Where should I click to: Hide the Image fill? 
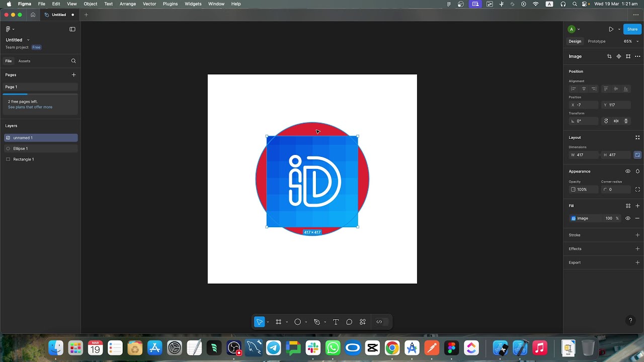coord(628,218)
